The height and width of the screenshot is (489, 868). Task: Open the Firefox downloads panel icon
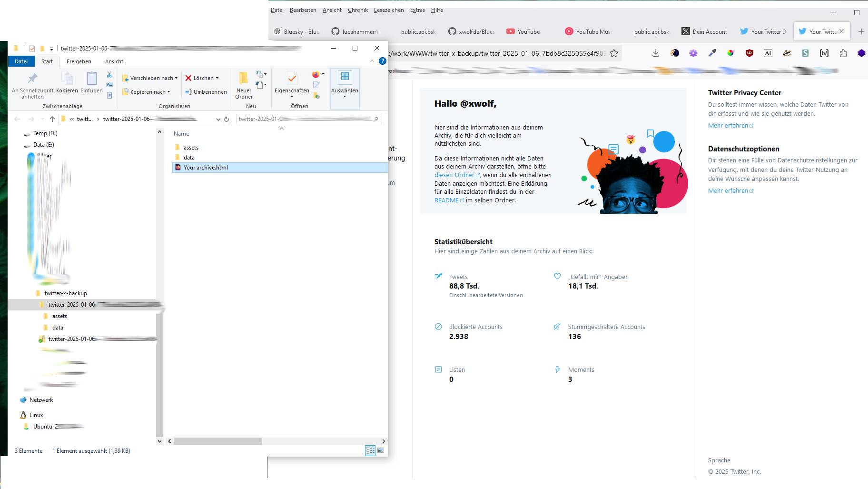[x=656, y=53]
